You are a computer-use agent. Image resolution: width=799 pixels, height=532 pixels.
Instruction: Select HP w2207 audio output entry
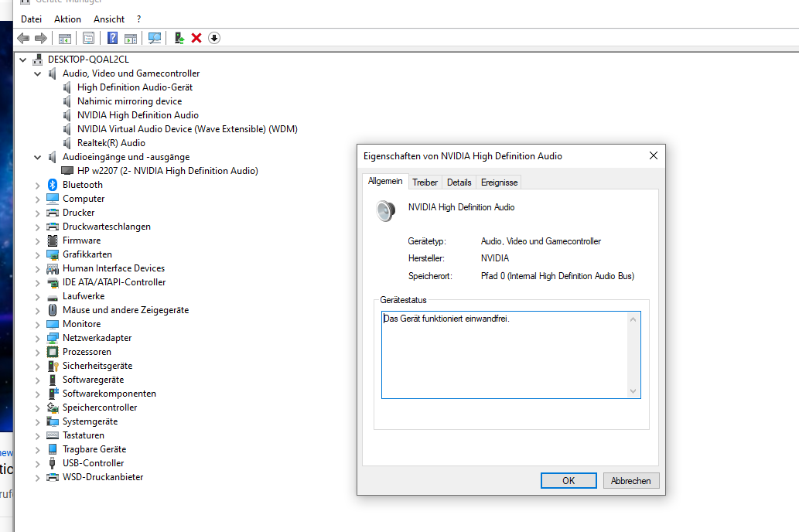[x=168, y=171]
